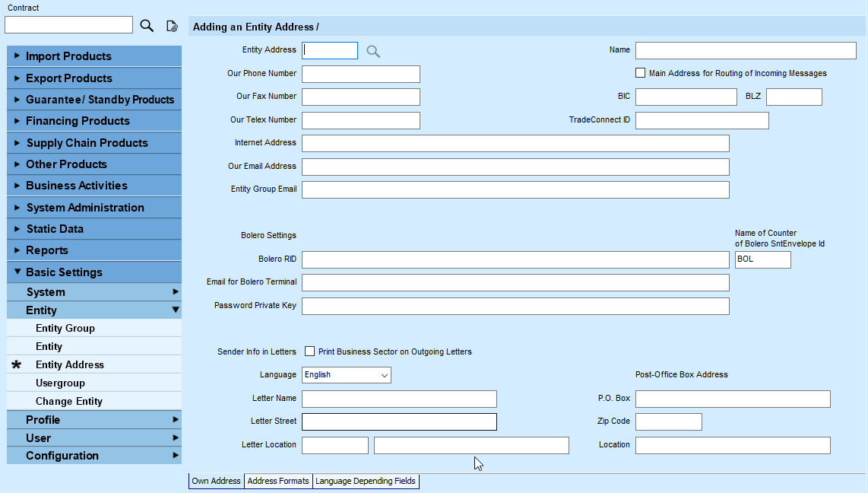Image resolution: width=868 pixels, height=493 pixels.
Task: Enable Main Address for Routing checkbox
Action: (x=641, y=73)
